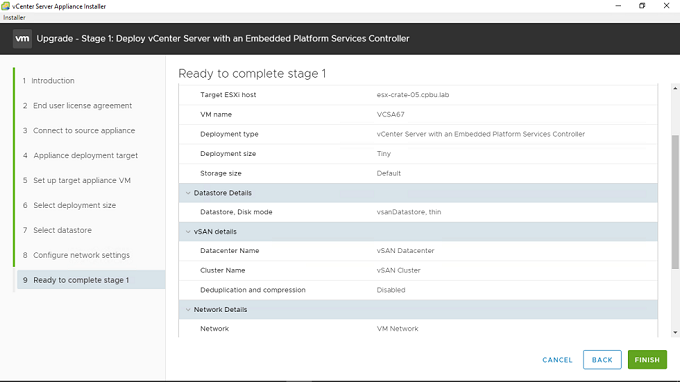Click the Datastore, Disk mode label
This screenshot has height=382, width=680.
coord(236,212)
